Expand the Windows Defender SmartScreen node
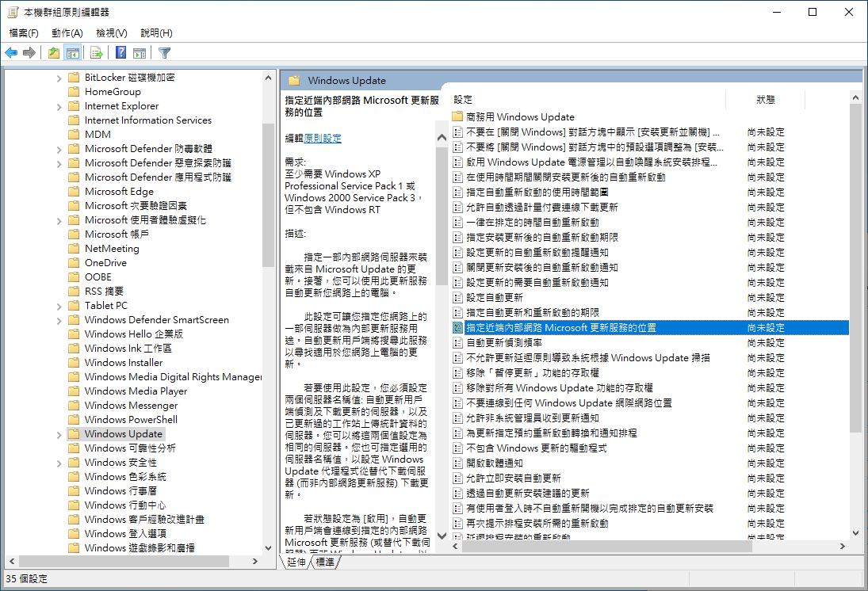The height and width of the screenshot is (591, 868). 59,320
